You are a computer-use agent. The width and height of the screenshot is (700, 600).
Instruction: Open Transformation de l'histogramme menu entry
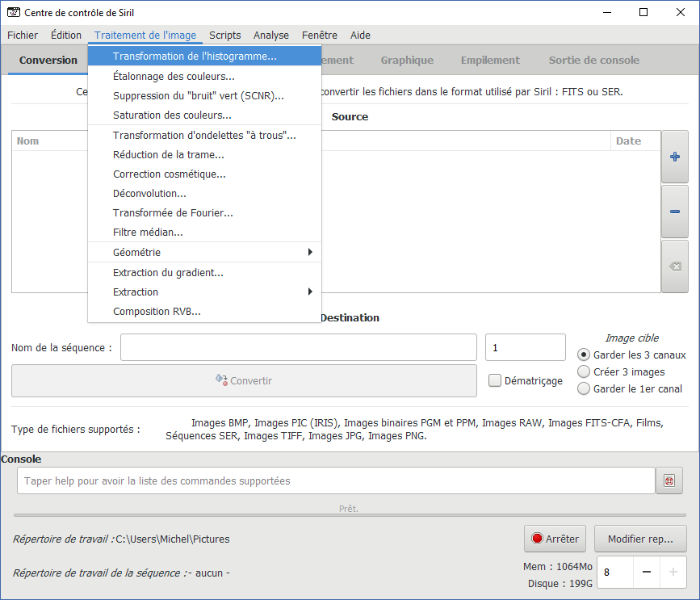pos(204,56)
